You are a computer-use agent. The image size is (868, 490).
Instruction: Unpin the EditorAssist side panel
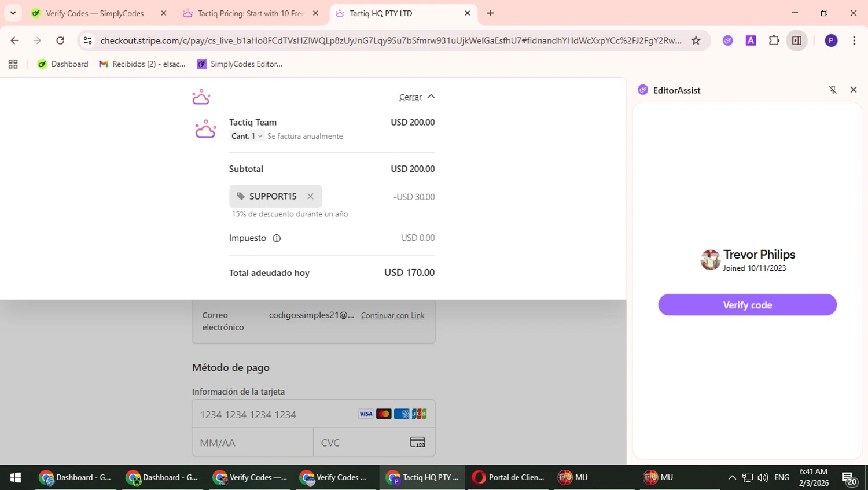pyautogui.click(x=833, y=90)
